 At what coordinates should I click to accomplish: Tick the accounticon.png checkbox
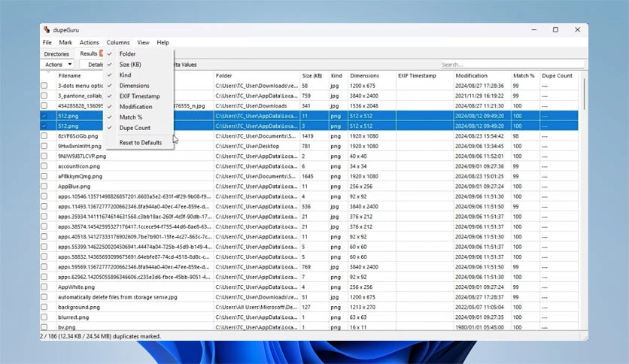coord(44,166)
